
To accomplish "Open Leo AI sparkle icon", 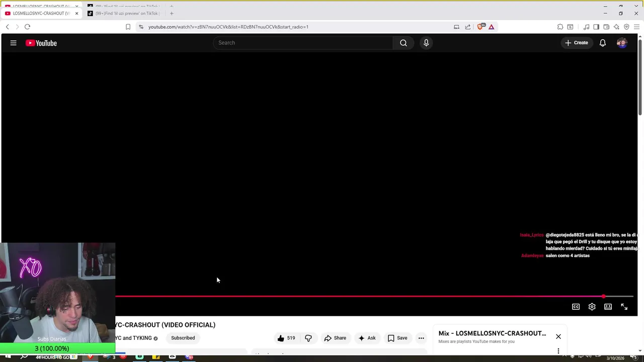I will (616, 27).
